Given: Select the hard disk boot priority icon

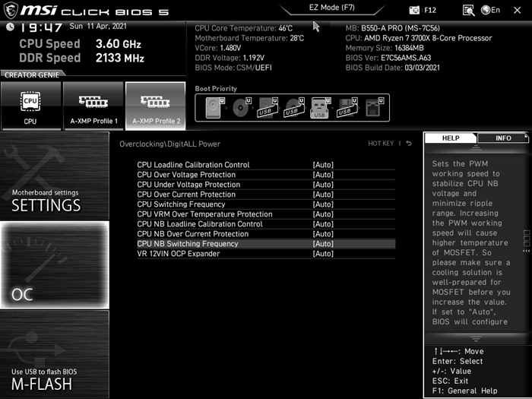Looking at the screenshot, I should pyautogui.click(x=215, y=108).
